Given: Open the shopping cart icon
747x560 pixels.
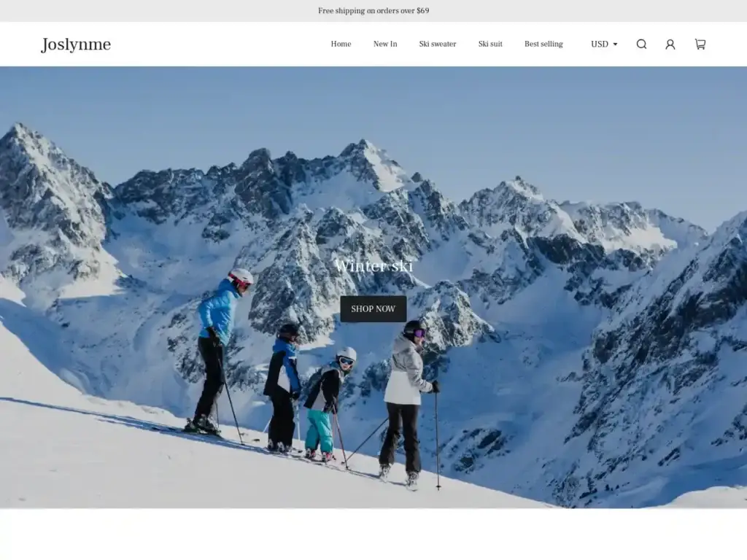Looking at the screenshot, I should [700, 44].
